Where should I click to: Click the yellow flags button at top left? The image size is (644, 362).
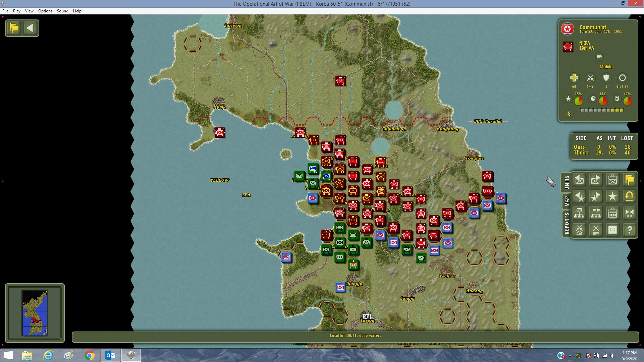pyautogui.click(x=14, y=28)
